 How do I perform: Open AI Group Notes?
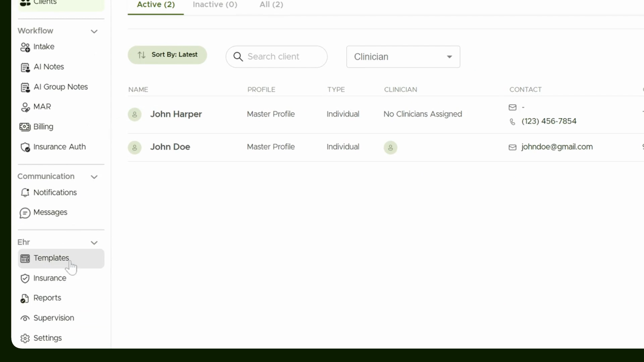[61, 87]
